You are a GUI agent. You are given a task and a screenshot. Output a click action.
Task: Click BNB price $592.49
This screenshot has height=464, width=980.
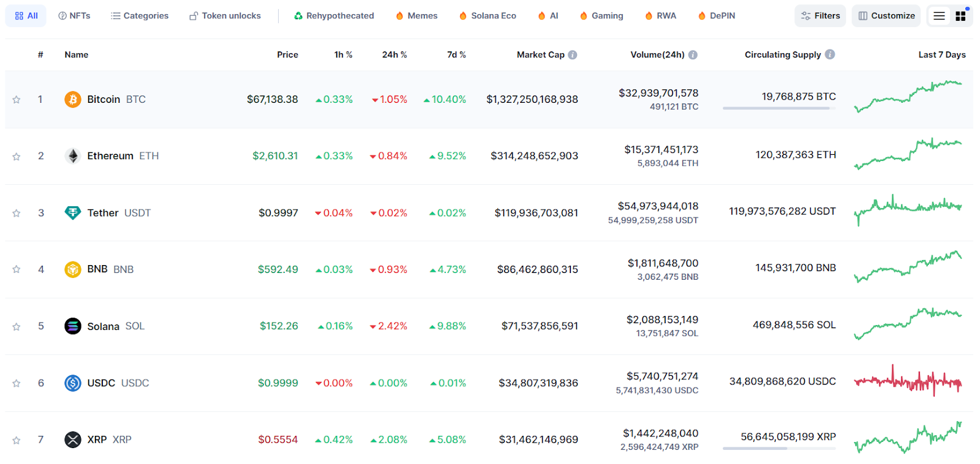click(x=278, y=269)
